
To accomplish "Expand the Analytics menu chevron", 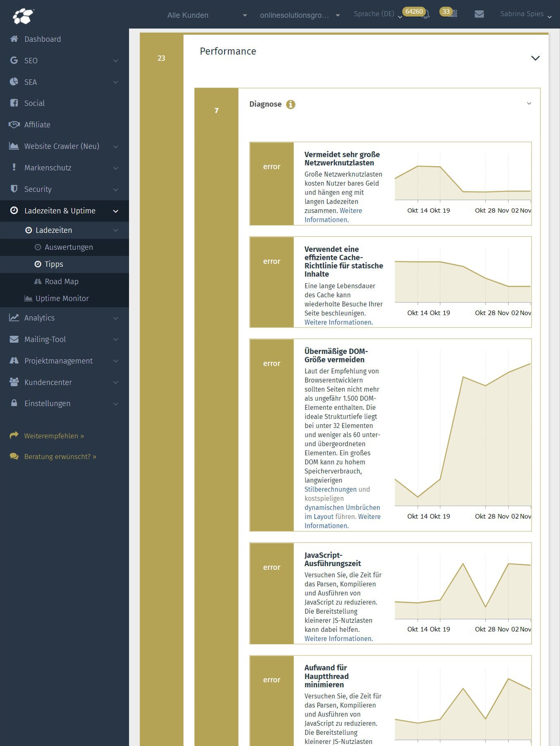I will (116, 318).
